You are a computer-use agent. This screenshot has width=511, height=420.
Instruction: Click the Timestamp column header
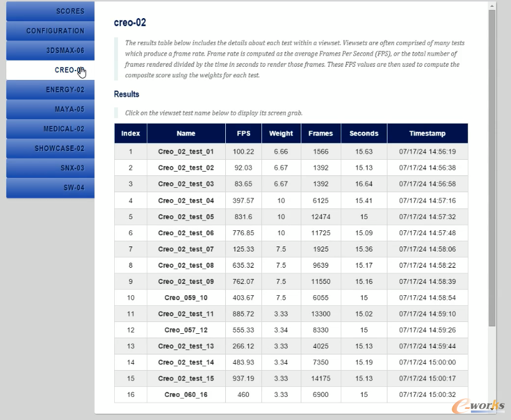[427, 134]
